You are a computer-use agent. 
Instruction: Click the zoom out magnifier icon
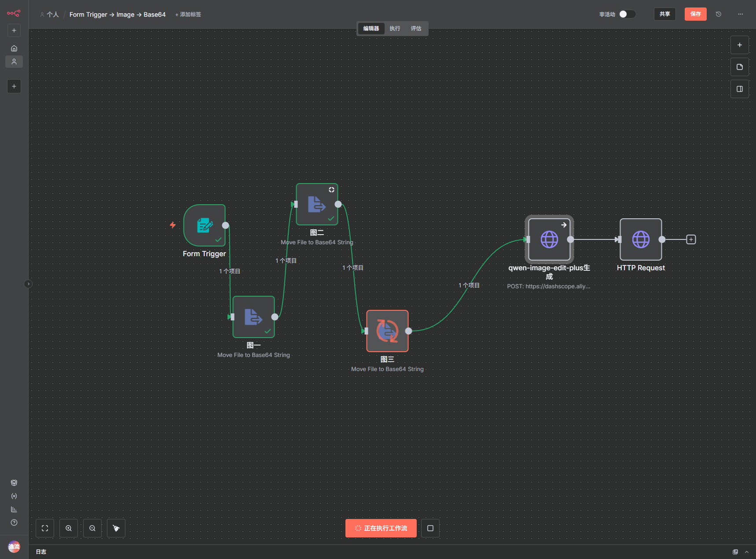[92, 528]
